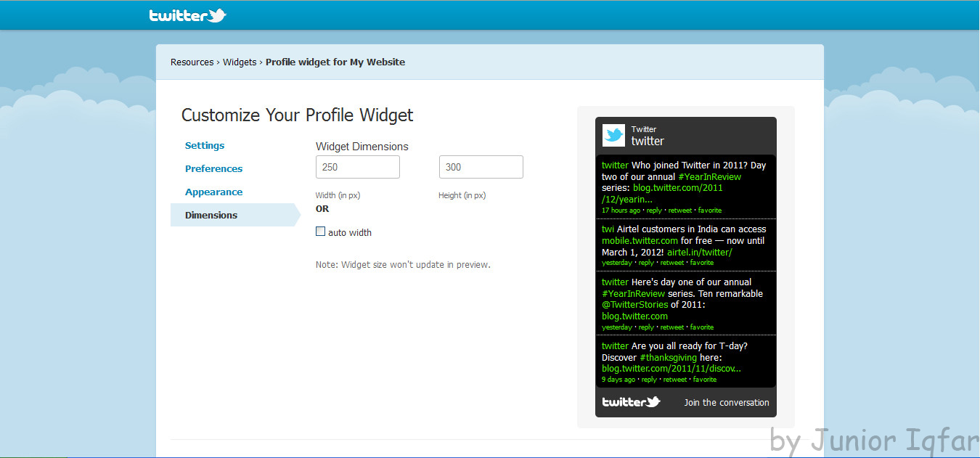Click retweet on the 17 hours ago tweet
This screenshot has width=980, height=458.
pos(680,210)
